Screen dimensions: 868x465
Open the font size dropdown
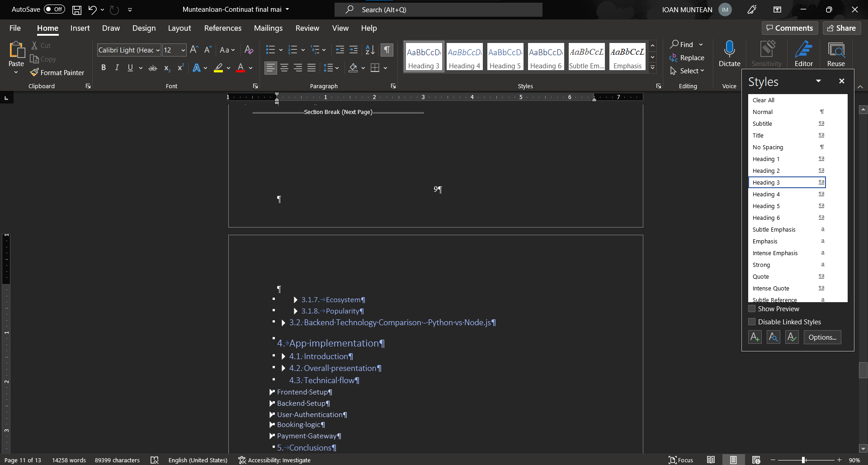183,50
